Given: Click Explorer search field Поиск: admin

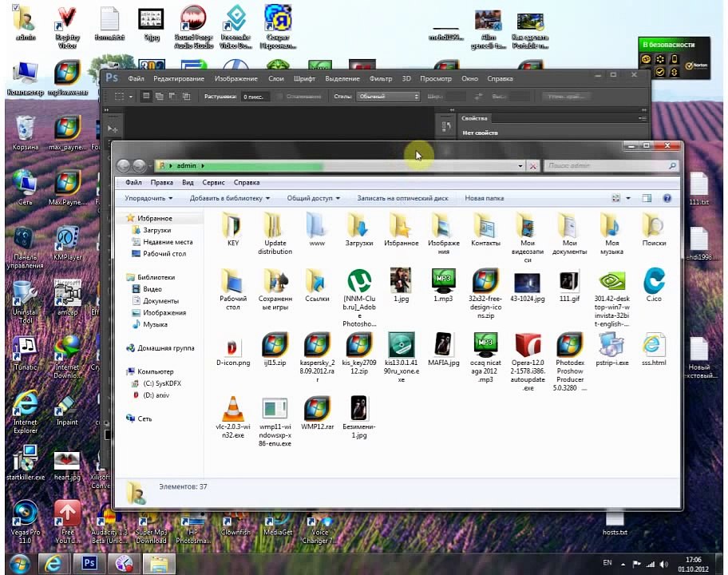Looking at the screenshot, I should point(611,166).
